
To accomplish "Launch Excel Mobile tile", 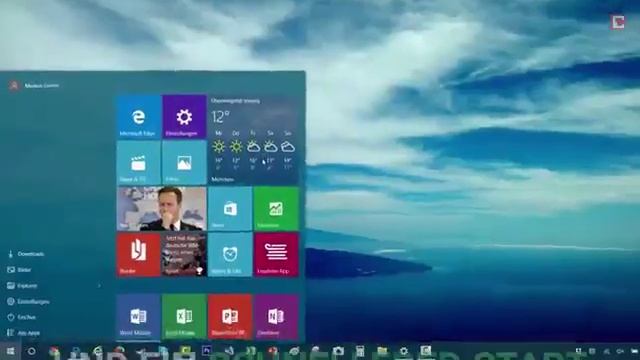I will (184, 317).
